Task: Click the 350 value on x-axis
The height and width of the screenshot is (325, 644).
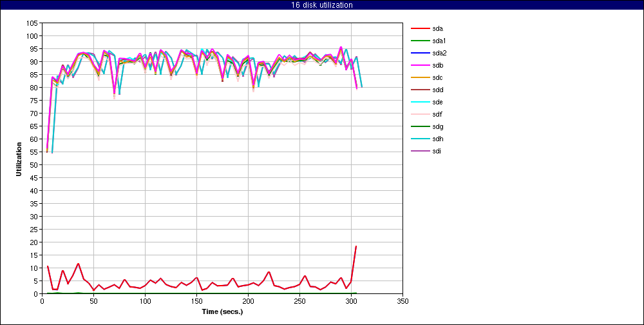Action: click(403, 300)
